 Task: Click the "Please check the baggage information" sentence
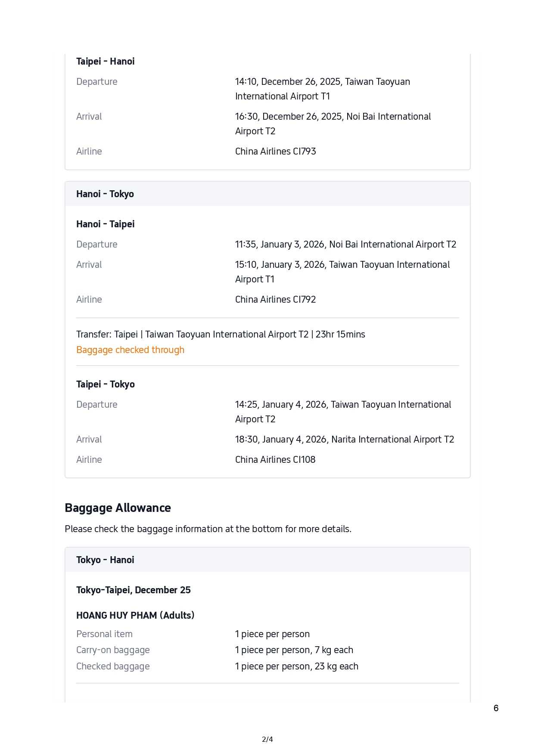[x=208, y=529]
